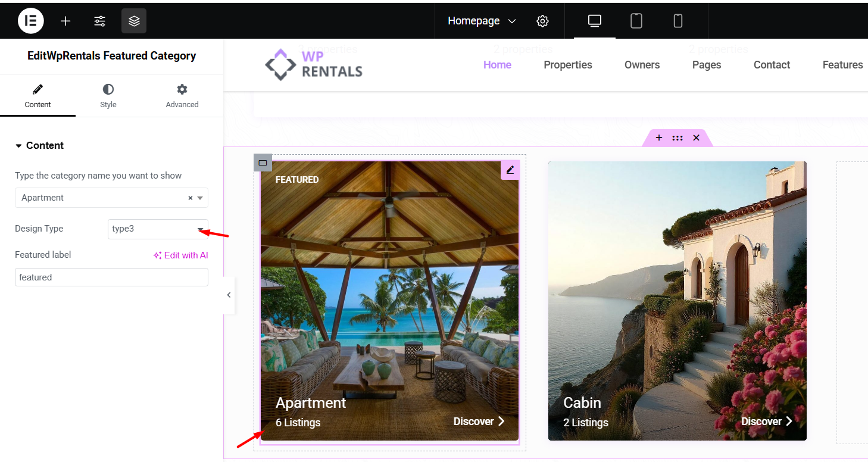Open the Homepage document dropdown
The image size is (868, 462).
click(x=481, y=21)
